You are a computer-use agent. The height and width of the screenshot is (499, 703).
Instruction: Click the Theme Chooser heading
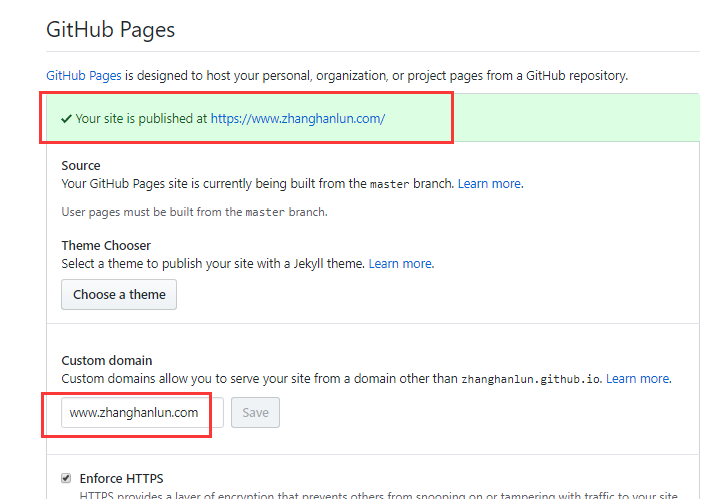(106, 245)
